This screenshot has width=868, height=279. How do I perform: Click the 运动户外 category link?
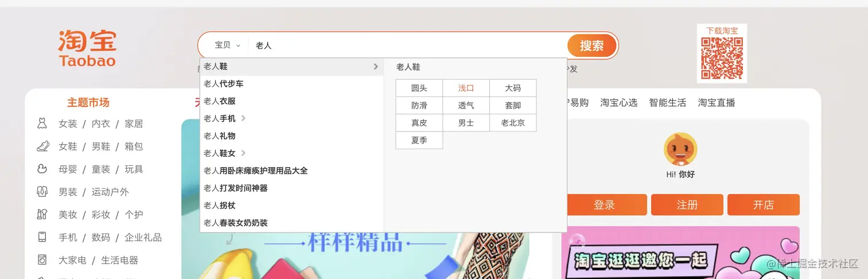[x=110, y=192]
